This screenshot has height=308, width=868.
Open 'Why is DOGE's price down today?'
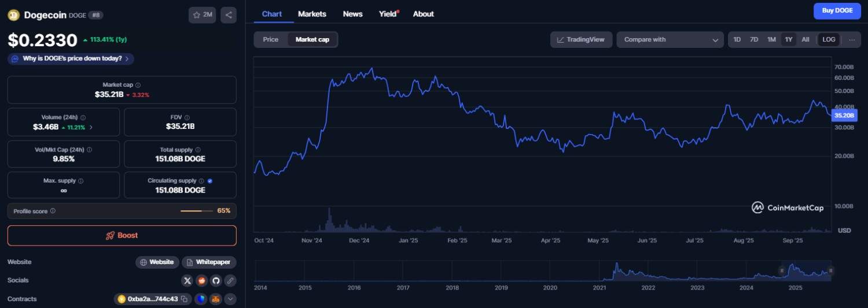tap(71, 58)
